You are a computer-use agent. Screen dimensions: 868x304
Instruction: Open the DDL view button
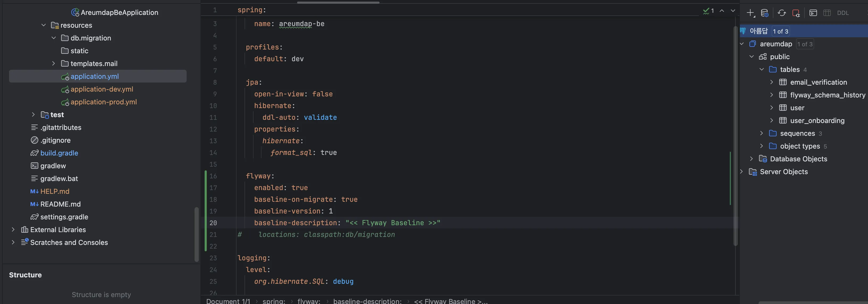pyautogui.click(x=843, y=13)
